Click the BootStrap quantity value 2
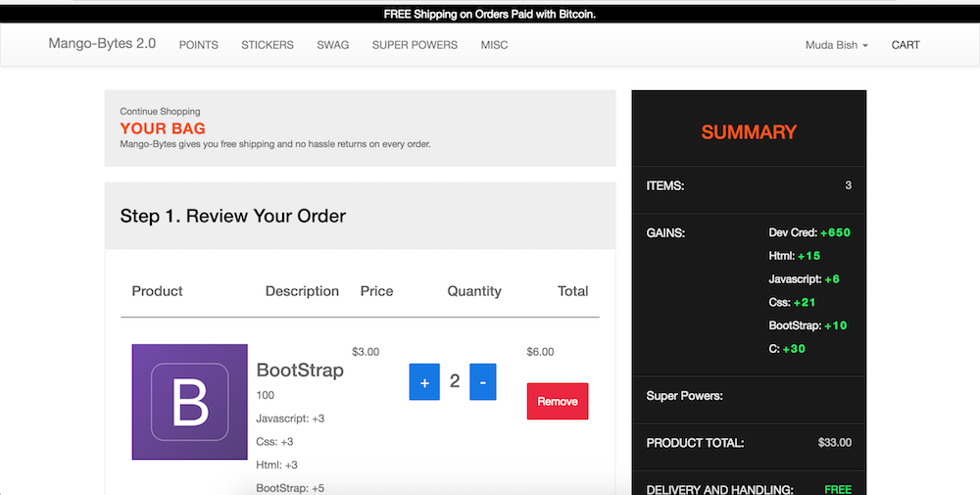980x495 pixels. pyautogui.click(x=455, y=380)
